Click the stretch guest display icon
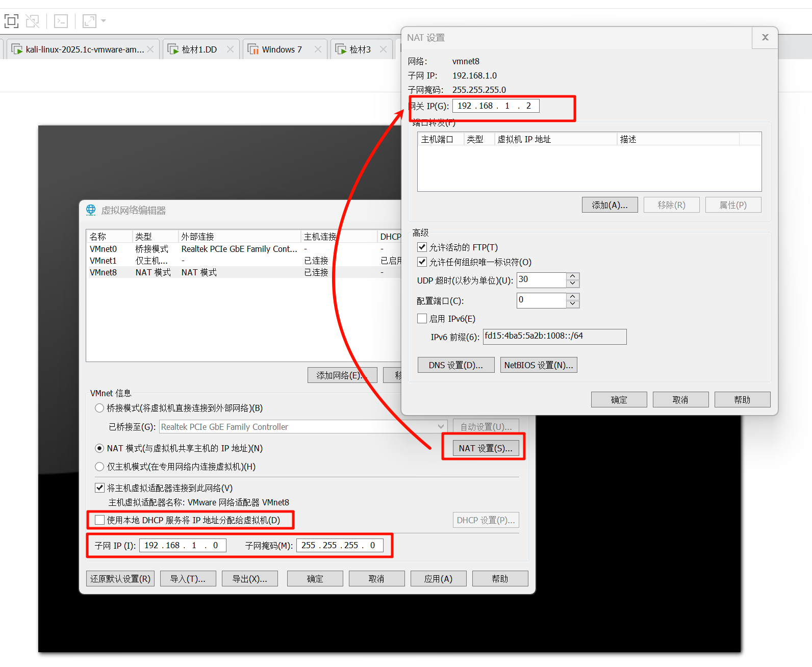Image resolution: width=812 pixels, height=667 pixels. [x=89, y=21]
